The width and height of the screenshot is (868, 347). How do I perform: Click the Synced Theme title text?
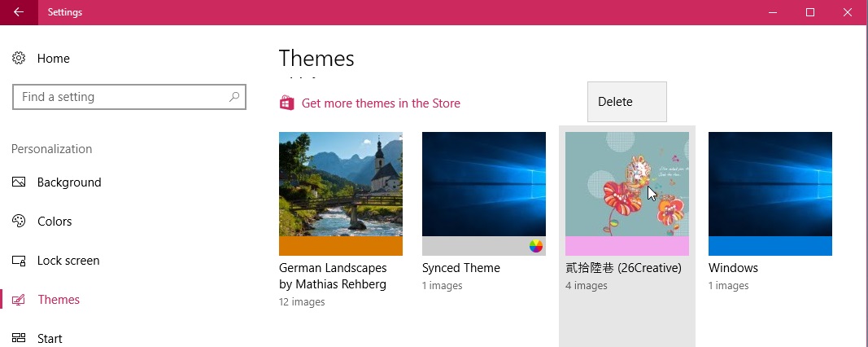(461, 268)
